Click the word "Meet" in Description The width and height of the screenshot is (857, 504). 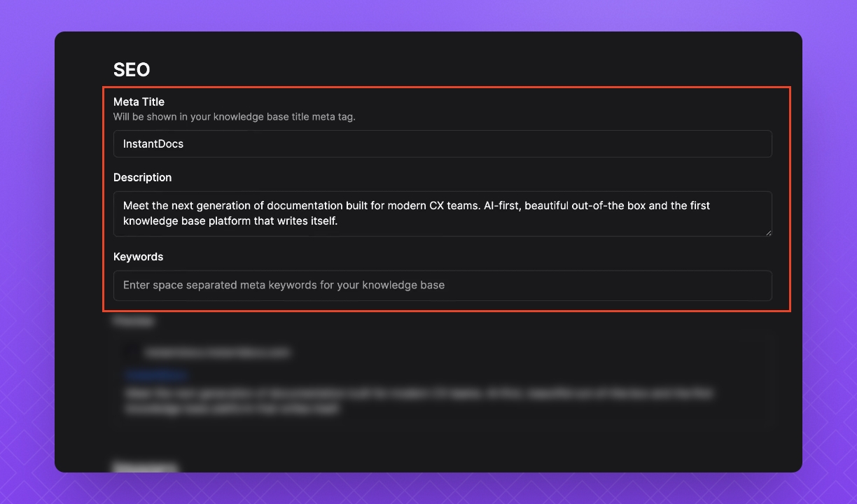pos(136,206)
